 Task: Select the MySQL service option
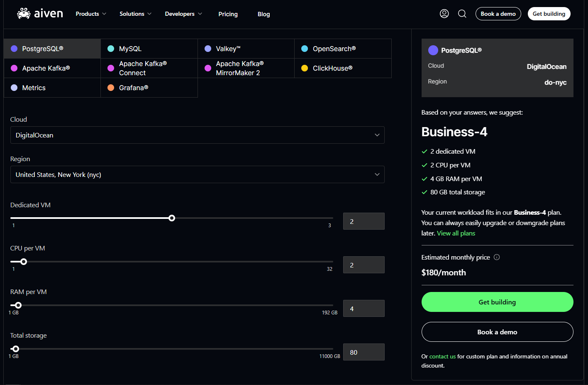[149, 49]
